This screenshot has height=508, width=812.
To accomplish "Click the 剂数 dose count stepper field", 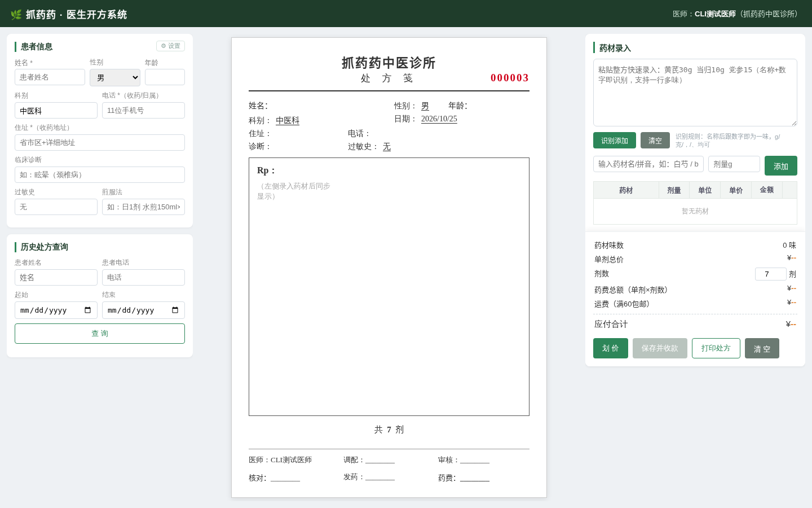I will pyautogui.click(x=771, y=274).
